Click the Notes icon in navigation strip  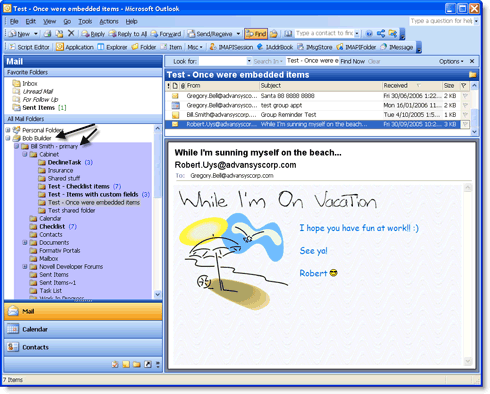tap(126, 364)
